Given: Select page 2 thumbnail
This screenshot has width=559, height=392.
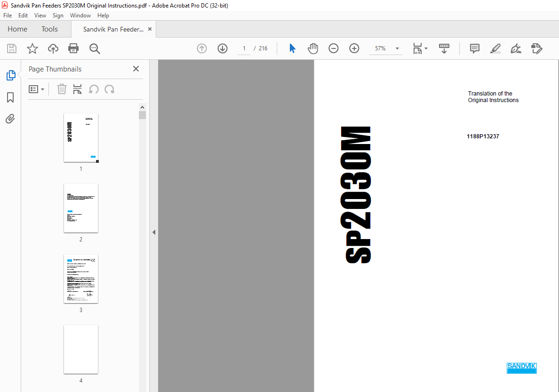Looking at the screenshot, I should click(x=81, y=208).
